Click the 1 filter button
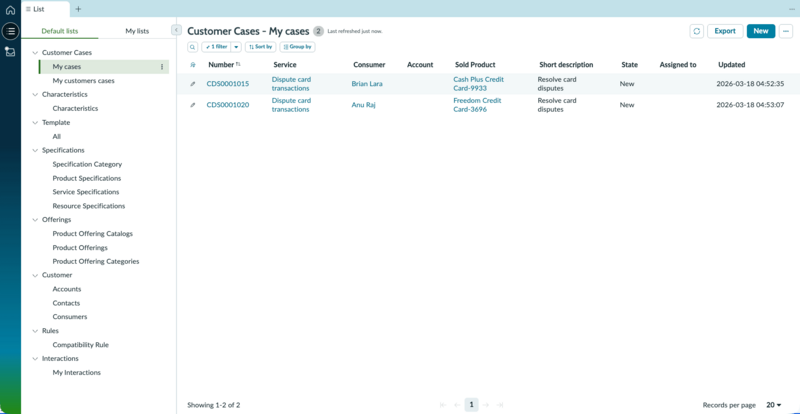This screenshot has height=414, width=800. pyautogui.click(x=216, y=47)
